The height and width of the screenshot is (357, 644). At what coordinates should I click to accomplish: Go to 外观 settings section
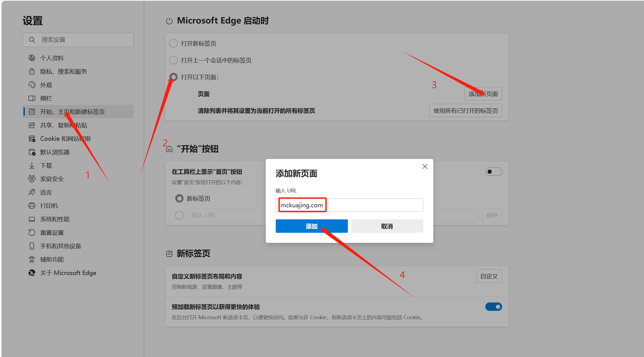[x=78, y=85]
